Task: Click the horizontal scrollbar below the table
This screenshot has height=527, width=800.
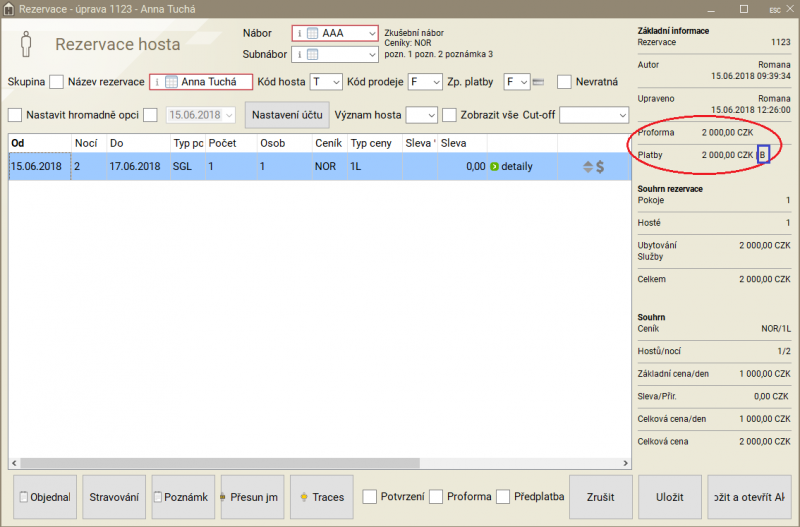Action: pyautogui.click(x=320, y=464)
